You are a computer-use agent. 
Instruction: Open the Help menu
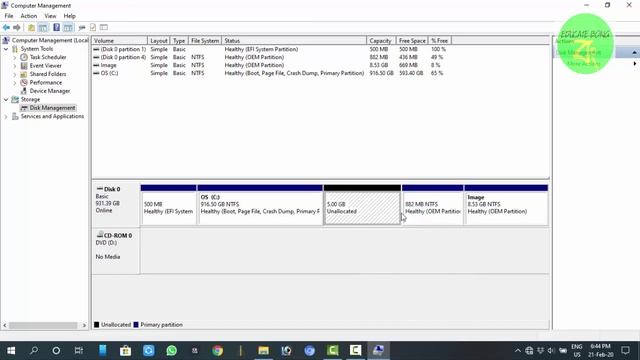(69, 16)
